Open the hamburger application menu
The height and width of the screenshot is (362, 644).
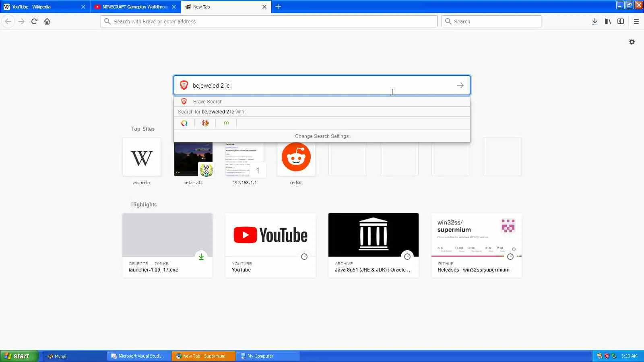click(636, 21)
